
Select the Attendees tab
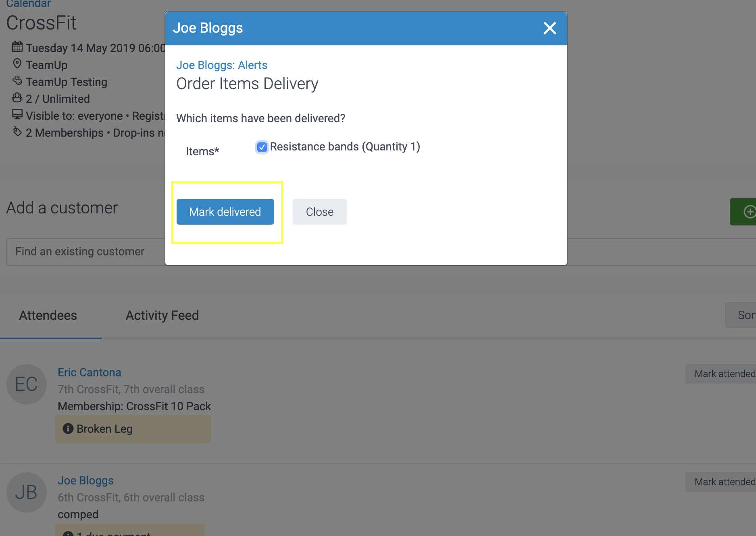click(x=48, y=315)
